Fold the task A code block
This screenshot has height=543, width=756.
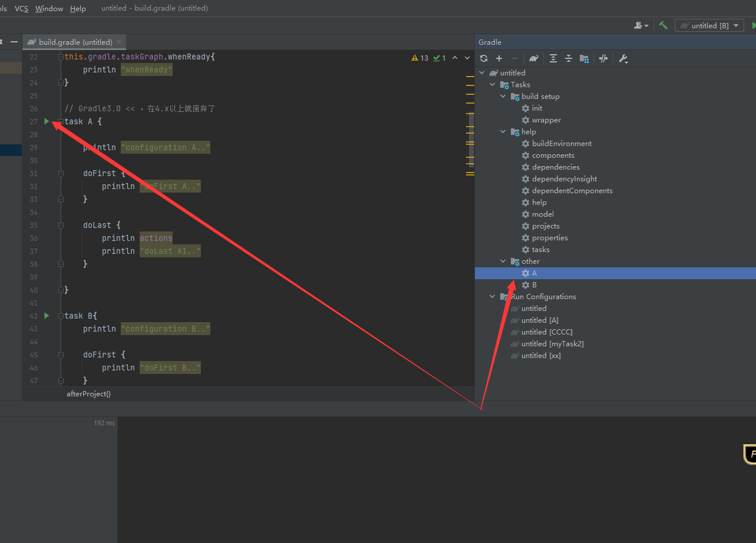61,121
